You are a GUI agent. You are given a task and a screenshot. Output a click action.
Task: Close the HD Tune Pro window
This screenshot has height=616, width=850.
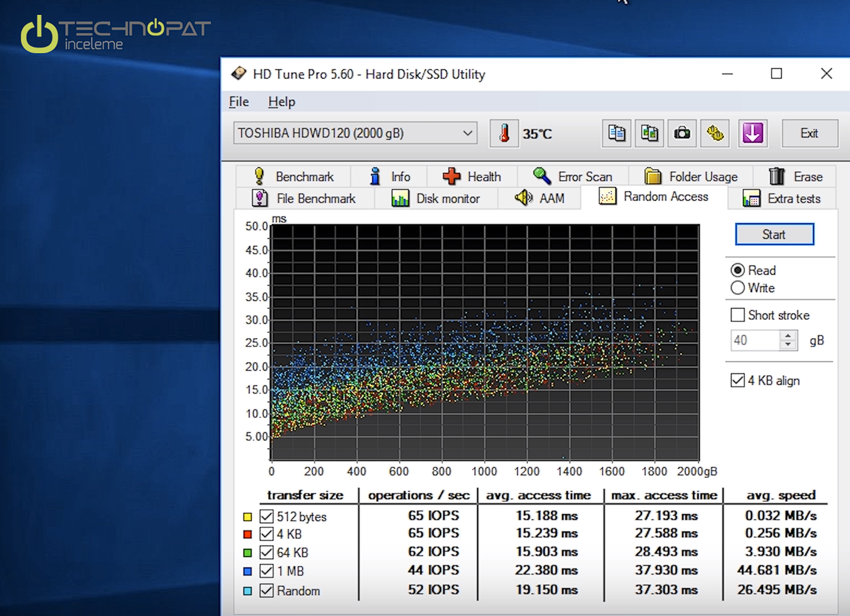point(826,73)
